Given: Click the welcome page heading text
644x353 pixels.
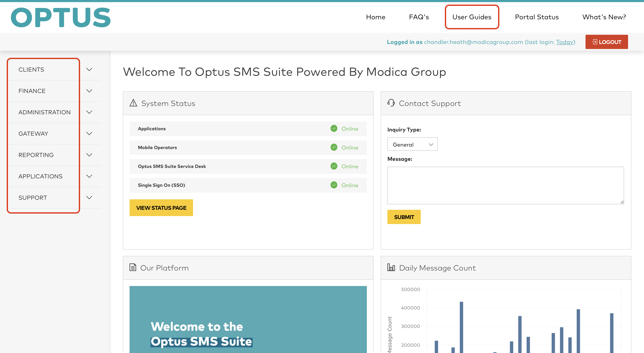Looking at the screenshot, I should tap(284, 72).
